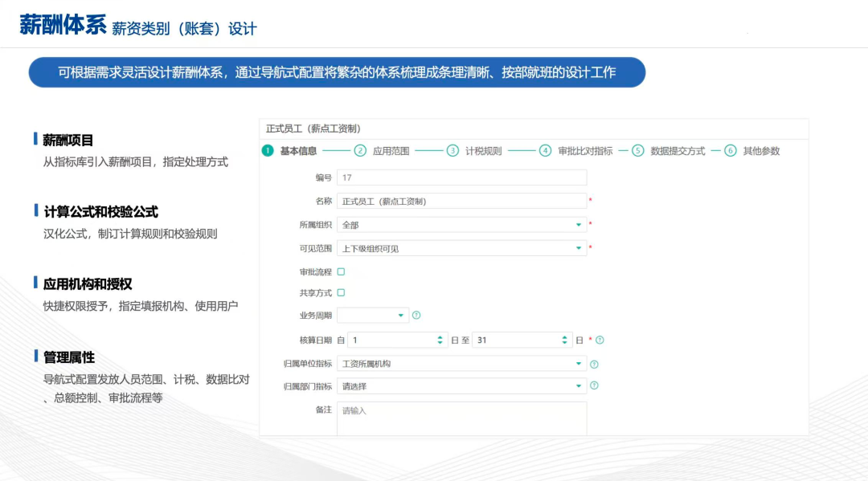Open the 所属组织 dropdown showing 全部
Image resolution: width=868 pixels, height=481 pixels.
coord(579,224)
